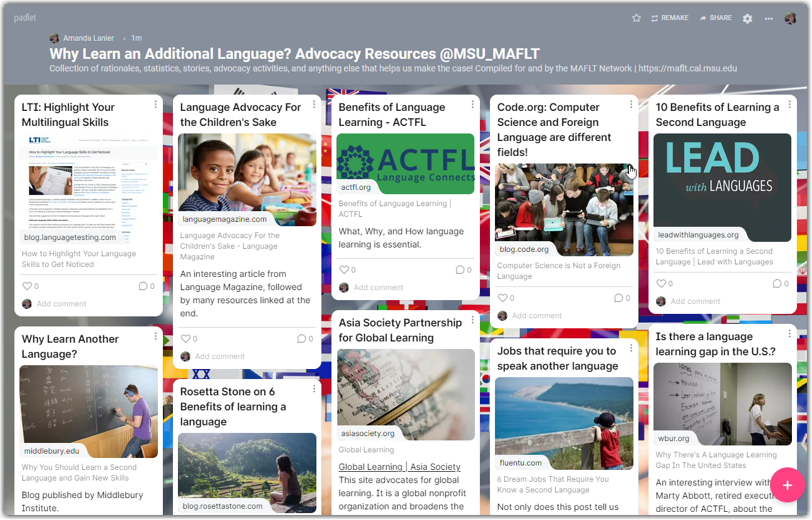Like the Benefits of Language Learning ACTFL post

(x=344, y=270)
